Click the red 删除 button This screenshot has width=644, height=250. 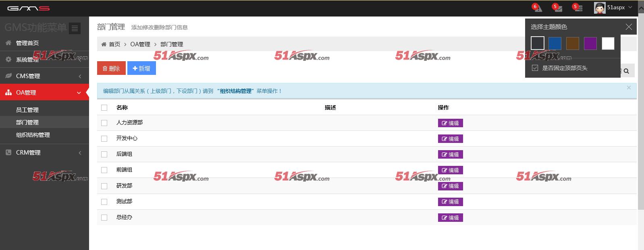click(111, 68)
